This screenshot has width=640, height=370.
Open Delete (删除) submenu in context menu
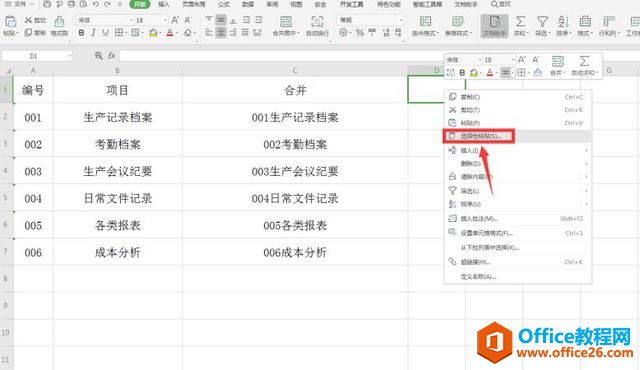(518, 164)
